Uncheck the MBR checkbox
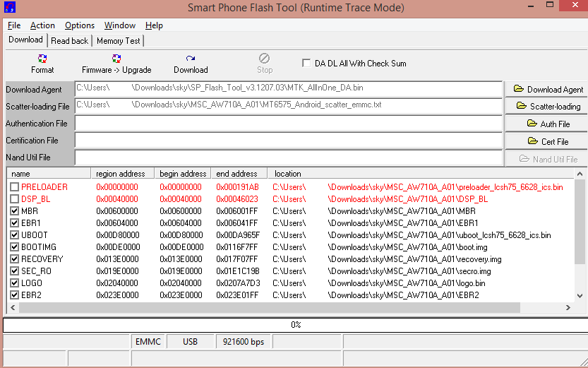This screenshot has width=588, height=368. tap(14, 210)
